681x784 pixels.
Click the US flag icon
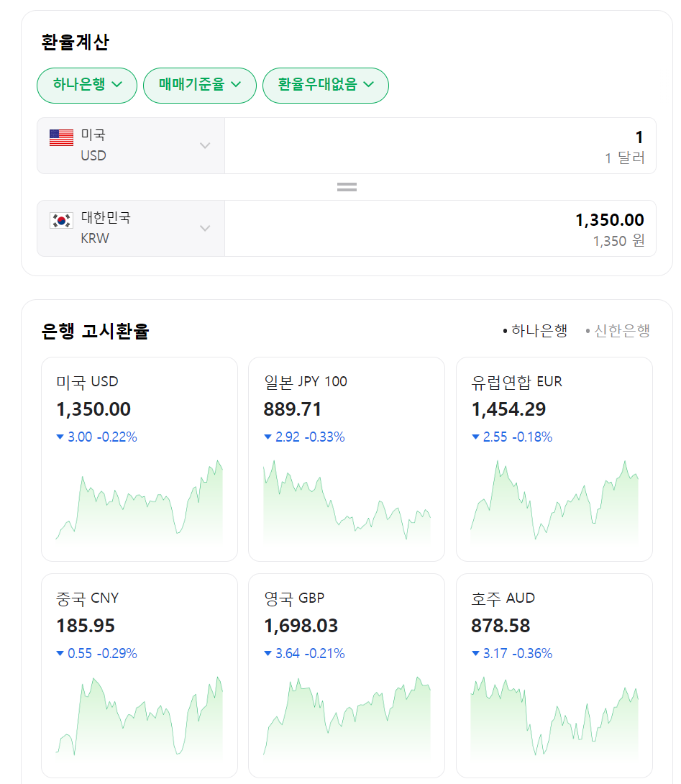(62, 137)
